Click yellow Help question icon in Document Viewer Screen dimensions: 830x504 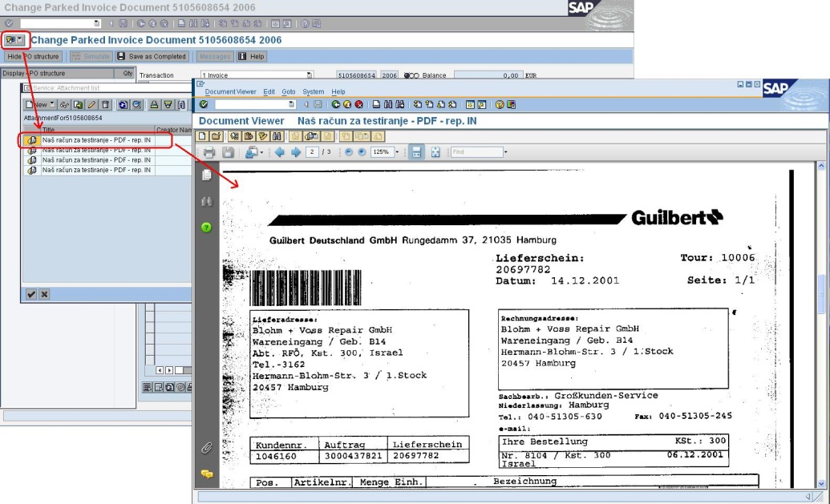point(499,105)
